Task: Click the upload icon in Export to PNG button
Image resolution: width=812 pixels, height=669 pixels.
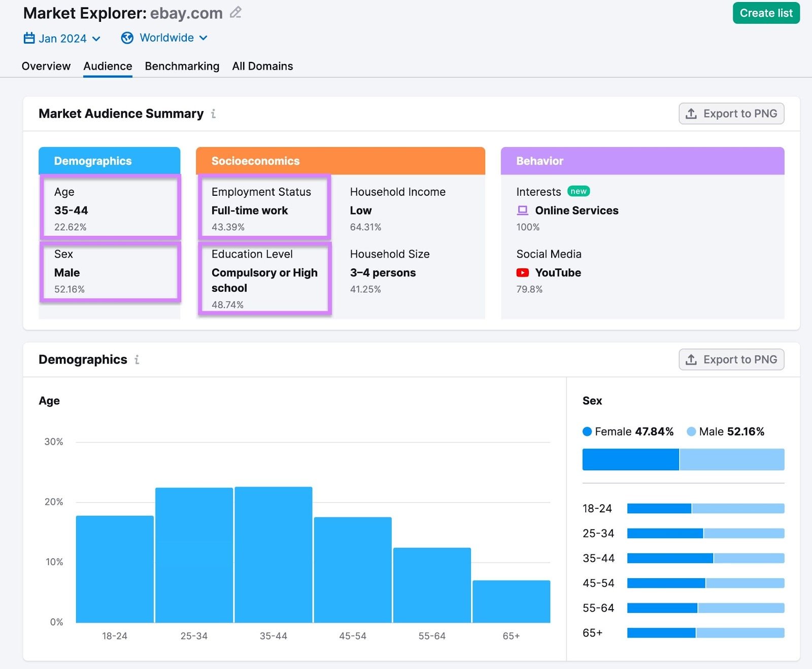Action: coord(691,114)
